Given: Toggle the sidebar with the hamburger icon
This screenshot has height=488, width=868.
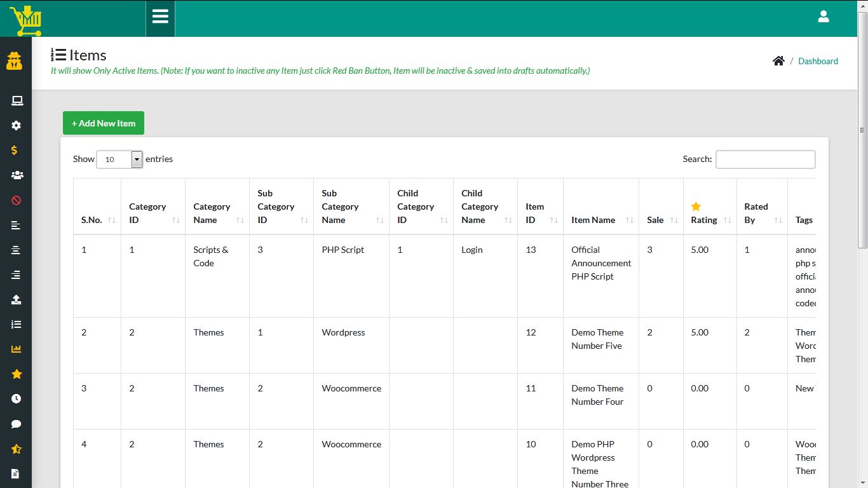Looking at the screenshot, I should coord(160,18).
